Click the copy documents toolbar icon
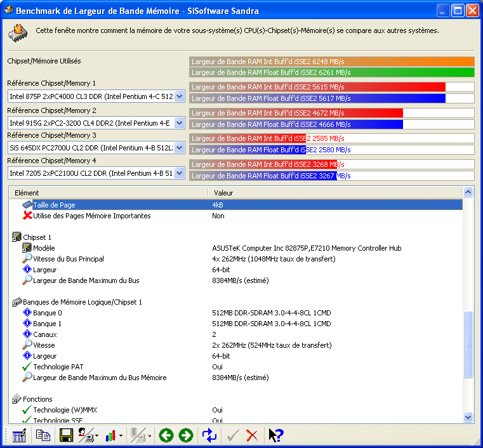483x448 pixels. pyautogui.click(x=43, y=435)
